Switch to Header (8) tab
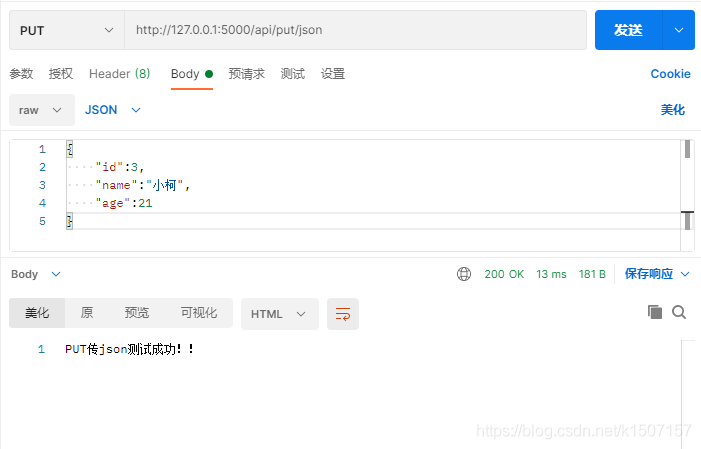The width and height of the screenshot is (701, 449). 119,74
